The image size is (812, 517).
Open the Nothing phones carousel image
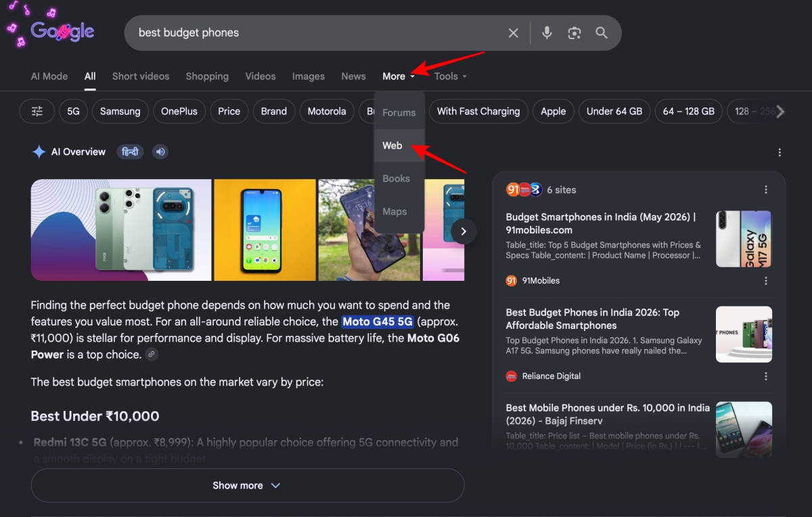121,229
